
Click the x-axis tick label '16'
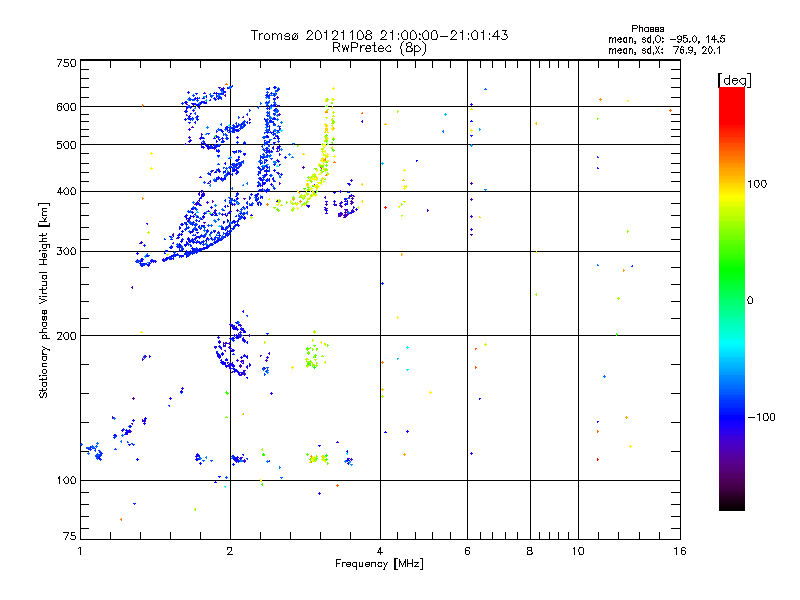tap(680, 551)
